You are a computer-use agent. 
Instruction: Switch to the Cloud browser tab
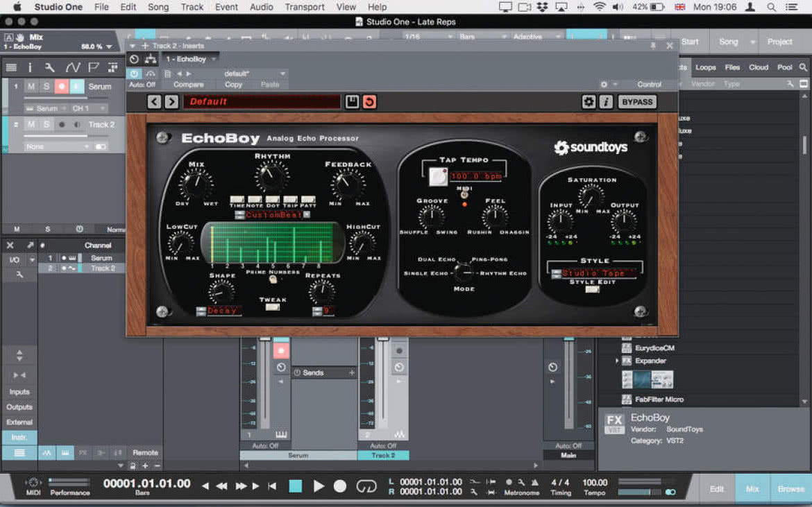tap(758, 68)
